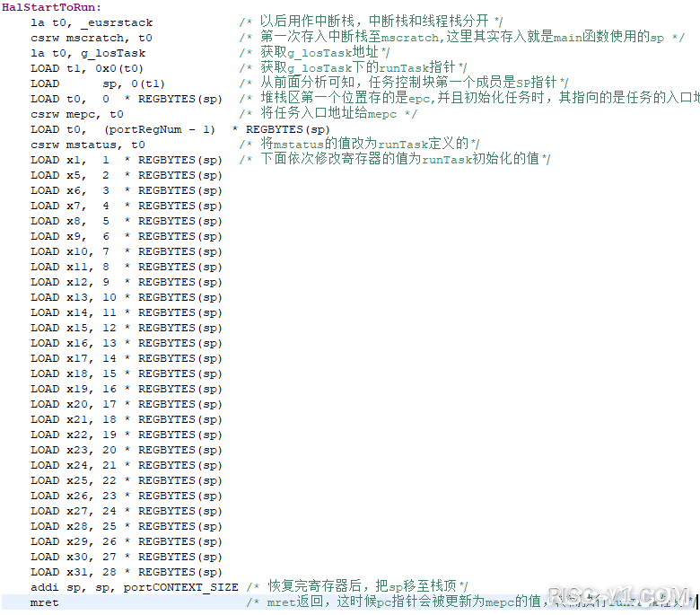
Task: Click the "LOAD x26, 23" line
Action: 127,496
